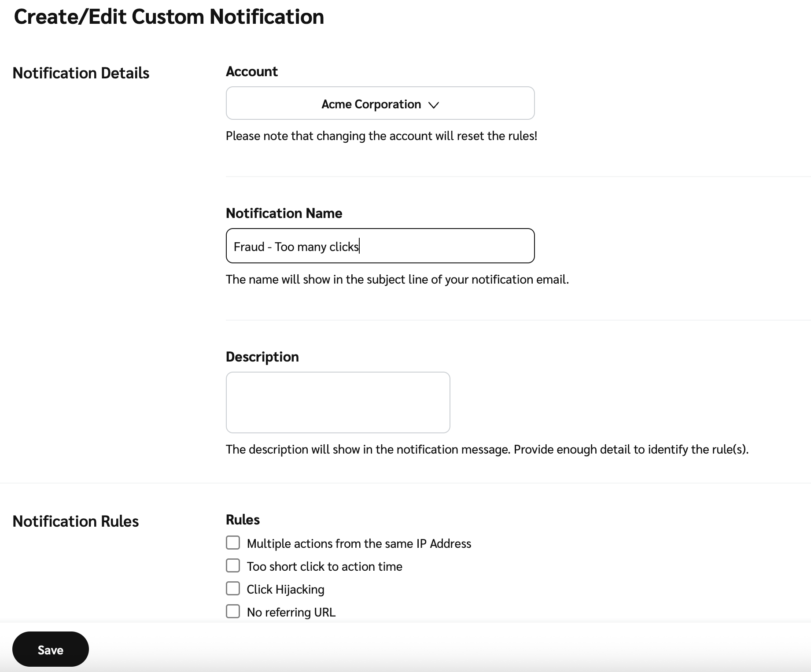
Task: Click the Notification Details section heading
Action: 81,73
